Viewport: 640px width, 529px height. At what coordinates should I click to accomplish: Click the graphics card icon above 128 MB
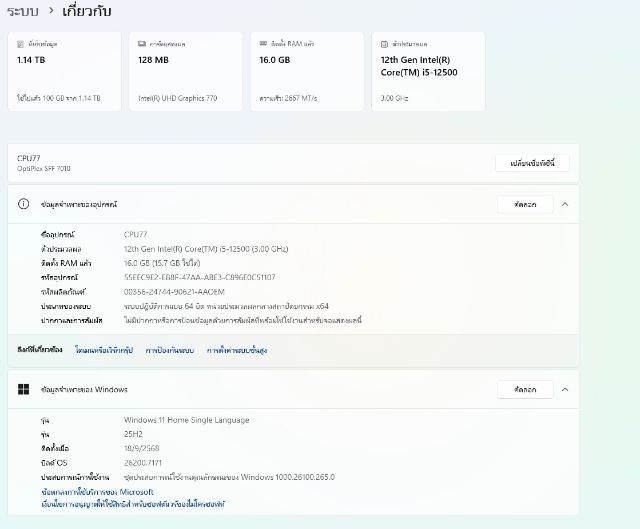click(x=143, y=45)
